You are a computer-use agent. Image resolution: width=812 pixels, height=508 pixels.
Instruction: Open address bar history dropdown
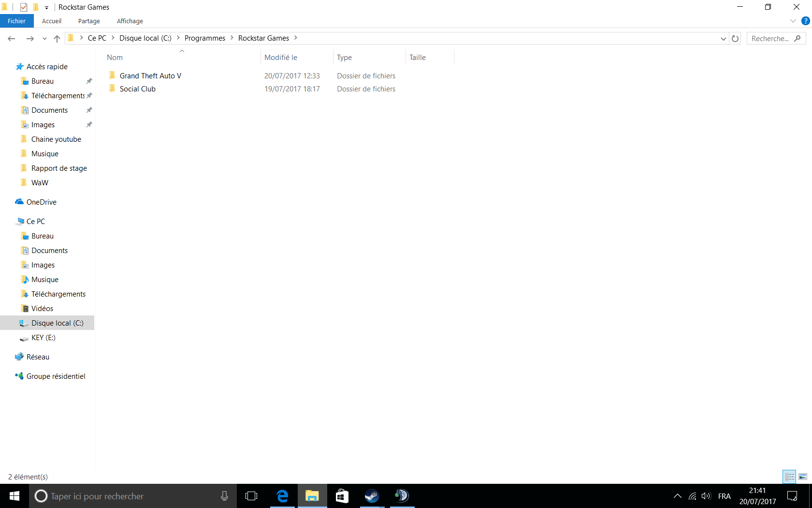pyautogui.click(x=724, y=39)
